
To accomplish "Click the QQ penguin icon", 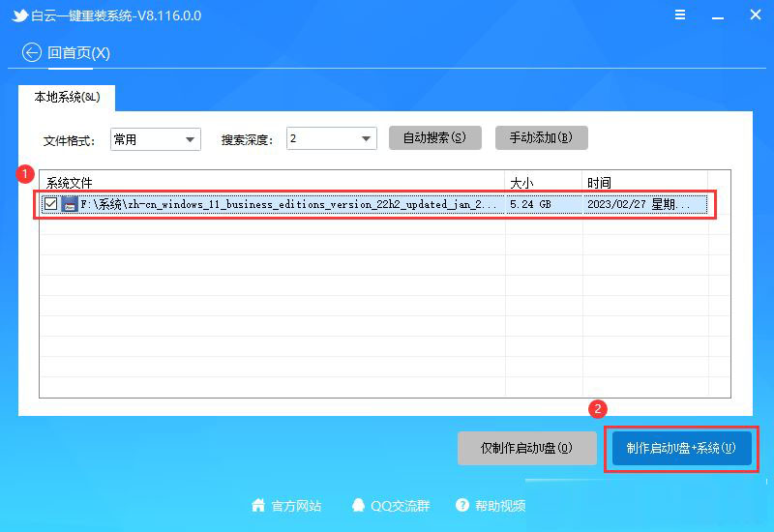I will click(358, 505).
